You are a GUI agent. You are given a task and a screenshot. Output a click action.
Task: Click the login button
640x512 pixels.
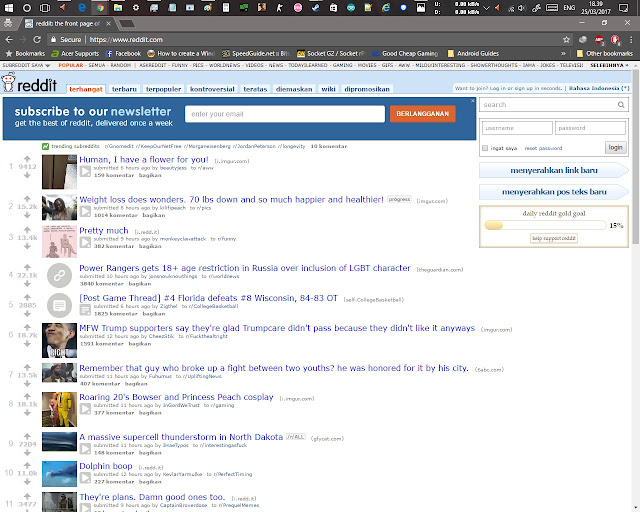[616, 147]
